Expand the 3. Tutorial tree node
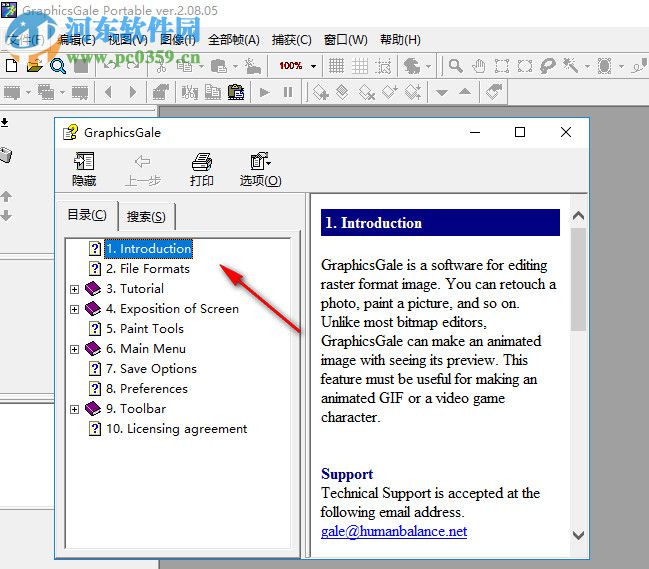 [x=75, y=289]
